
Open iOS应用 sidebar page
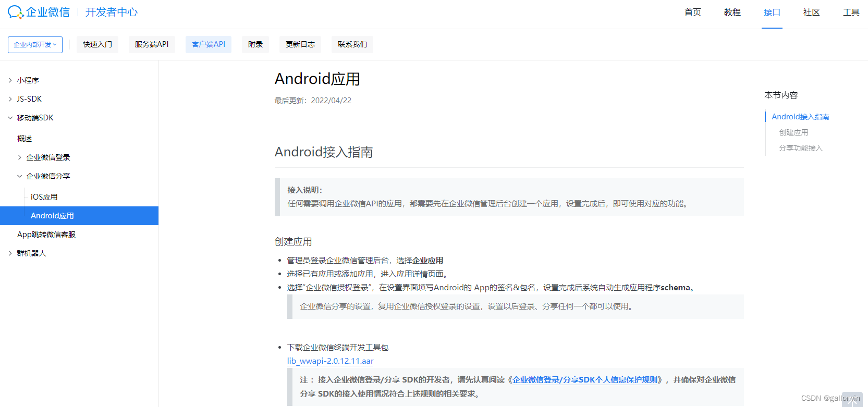(44, 197)
